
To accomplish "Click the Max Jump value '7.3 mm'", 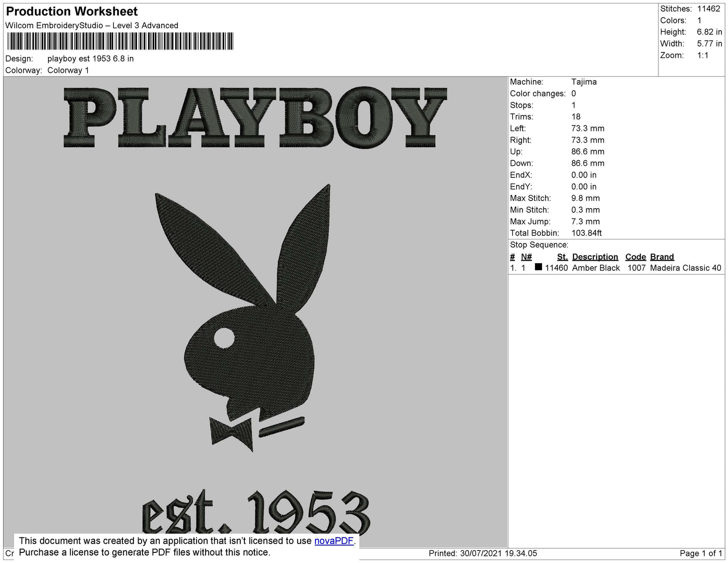I will tap(585, 221).
